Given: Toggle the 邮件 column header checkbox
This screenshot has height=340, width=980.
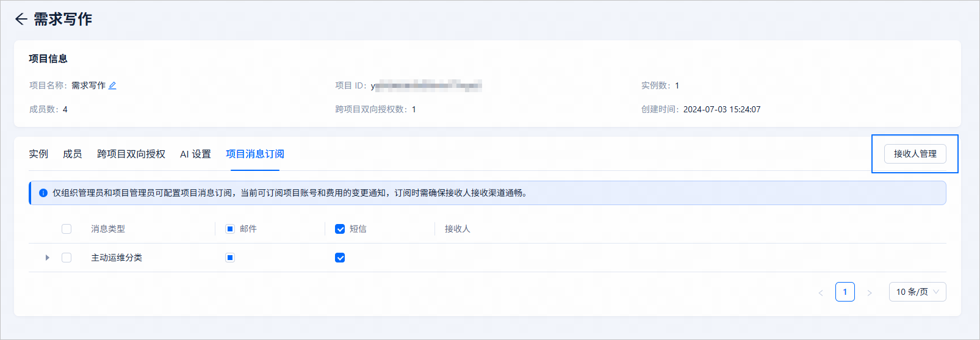Looking at the screenshot, I should (230, 229).
